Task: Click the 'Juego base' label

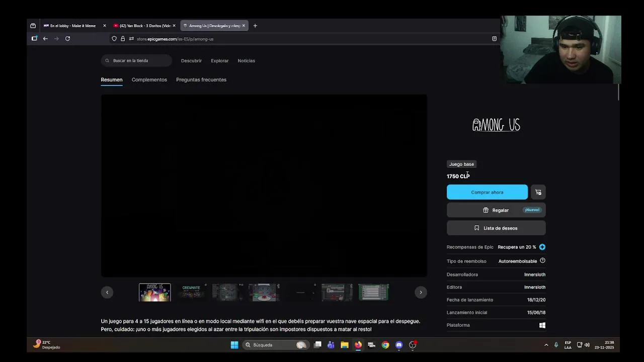Action: tap(461, 164)
